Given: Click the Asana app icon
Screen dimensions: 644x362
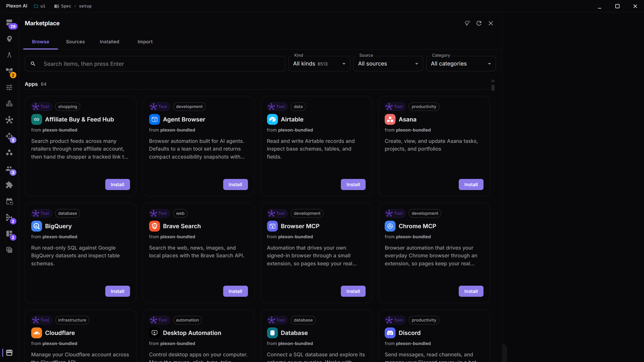Looking at the screenshot, I should [390, 119].
